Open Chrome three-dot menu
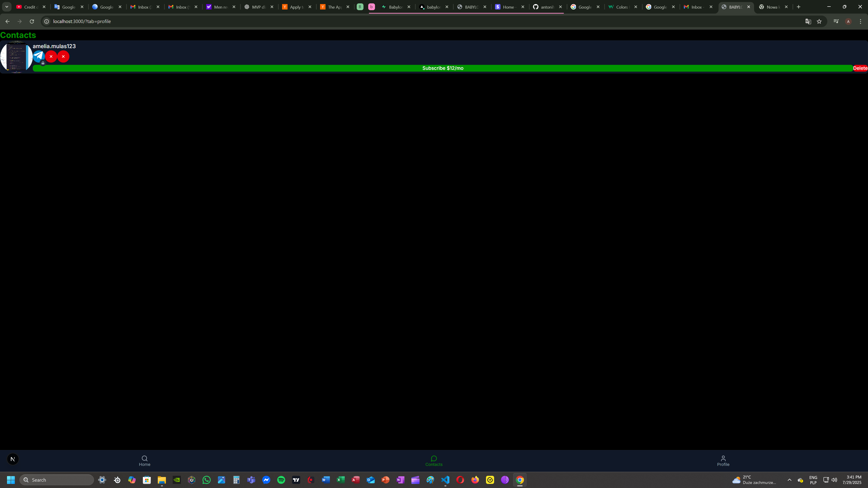This screenshot has height=488, width=868. point(860,21)
